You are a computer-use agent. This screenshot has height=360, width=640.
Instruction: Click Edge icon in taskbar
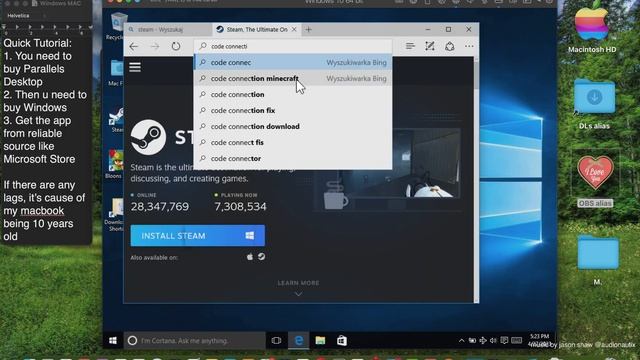click(x=299, y=340)
